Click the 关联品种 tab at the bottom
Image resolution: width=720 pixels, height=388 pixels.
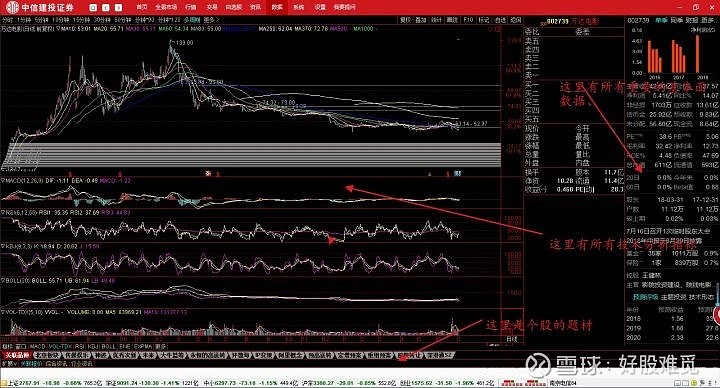click(x=17, y=355)
